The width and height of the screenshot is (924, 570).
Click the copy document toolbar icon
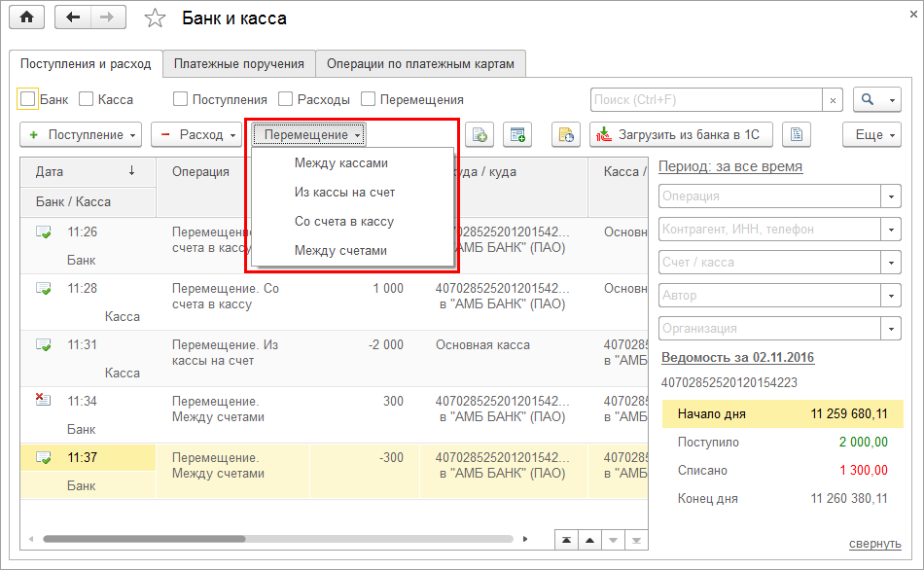(x=480, y=135)
